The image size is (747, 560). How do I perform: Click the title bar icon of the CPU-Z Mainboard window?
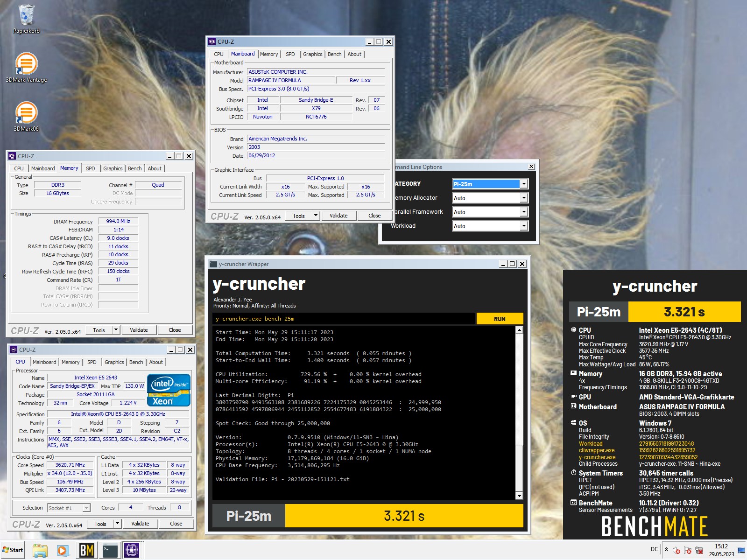tap(212, 42)
